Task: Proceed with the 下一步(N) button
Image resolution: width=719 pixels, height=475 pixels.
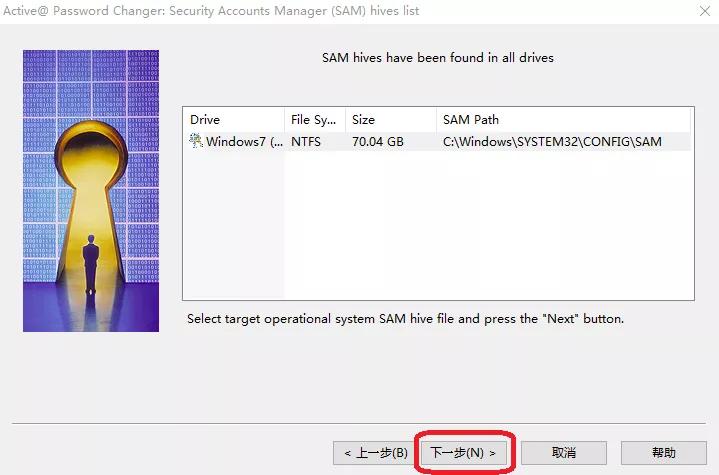Action: pyautogui.click(x=464, y=453)
